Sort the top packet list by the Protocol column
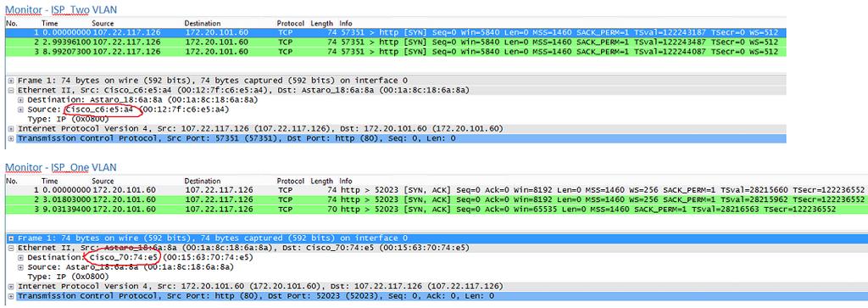This screenshot has width=868, height=308. (x=291, y=24)
